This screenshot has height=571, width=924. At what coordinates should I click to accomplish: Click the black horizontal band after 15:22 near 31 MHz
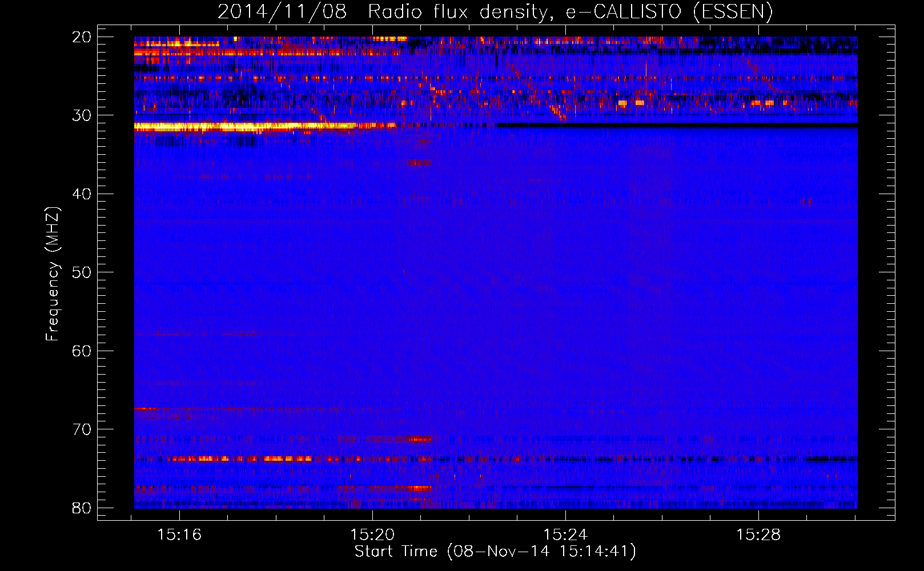(677, 125)
